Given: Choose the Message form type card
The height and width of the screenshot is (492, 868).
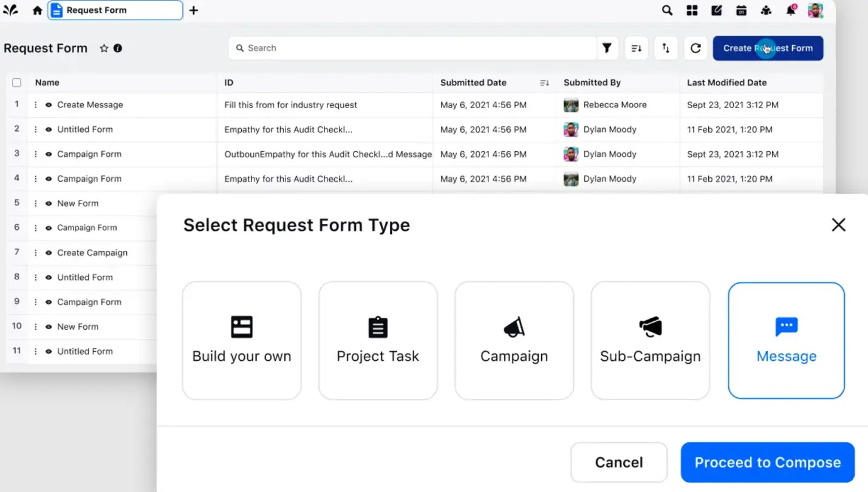Looking at the screenshot, I should pyautogui.click(x=787, y=340).
